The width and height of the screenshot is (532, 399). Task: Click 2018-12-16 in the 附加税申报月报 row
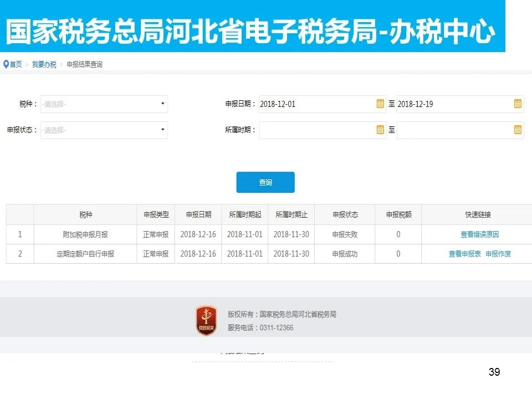click(198, 234)
